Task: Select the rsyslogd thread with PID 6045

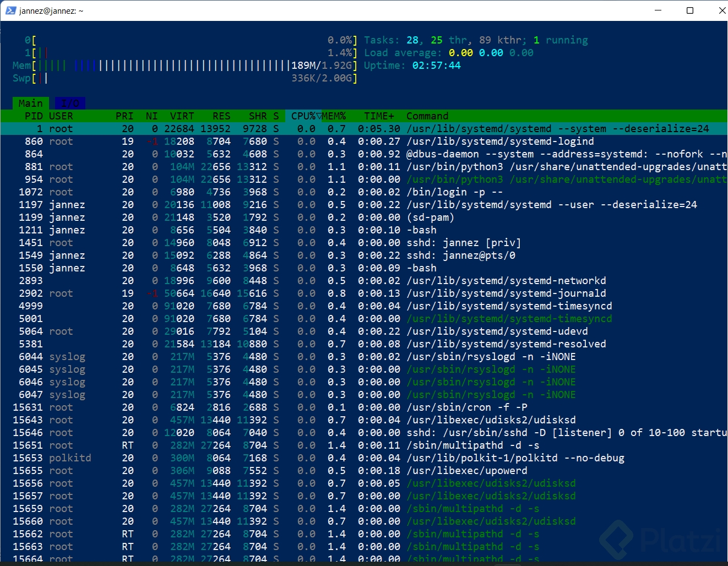Action: tap(364, 369)
